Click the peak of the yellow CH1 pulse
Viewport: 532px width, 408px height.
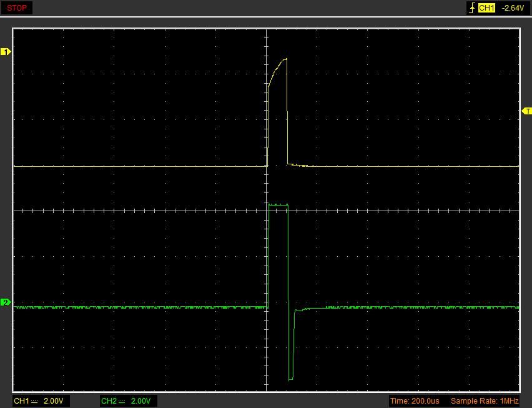point(285,59)
